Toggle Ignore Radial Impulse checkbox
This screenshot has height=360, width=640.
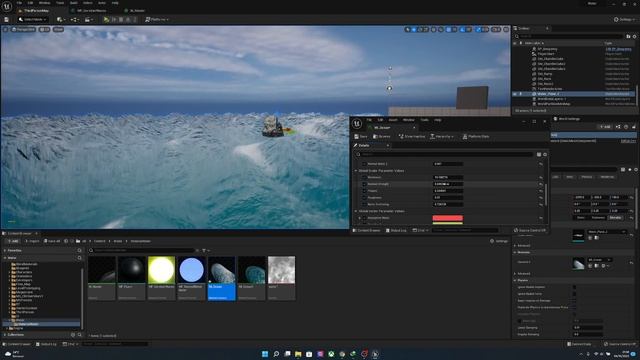(574, 287)
